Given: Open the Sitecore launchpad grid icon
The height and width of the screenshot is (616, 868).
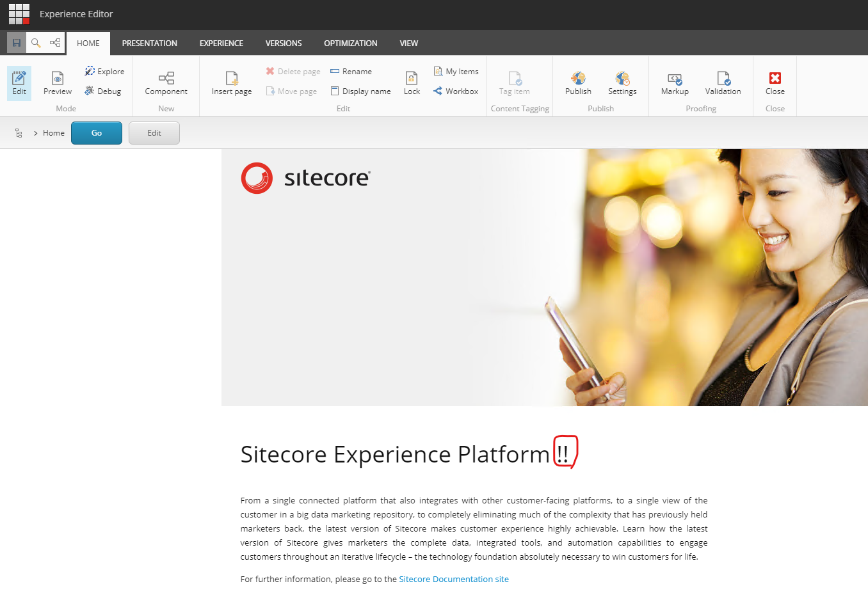Looking at the screenshot, I should [19, 14].
